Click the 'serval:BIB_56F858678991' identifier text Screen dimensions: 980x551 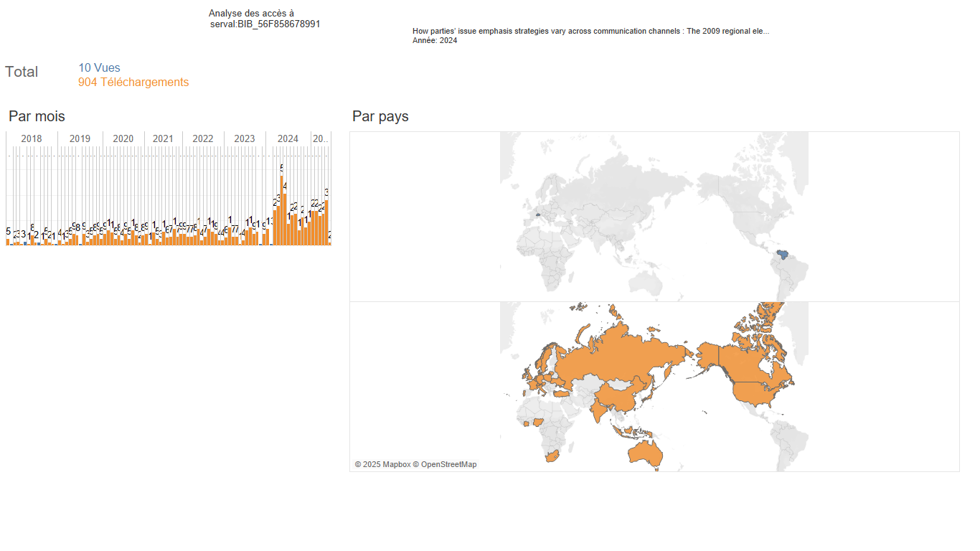click(265, 24)
